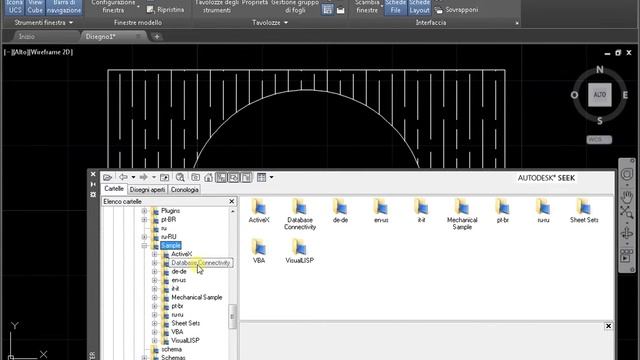Image resolution: width=640 pixels, height=360 pixels.
Task: Select VisualLISP in the folder tree
Action: pos(185,340)
